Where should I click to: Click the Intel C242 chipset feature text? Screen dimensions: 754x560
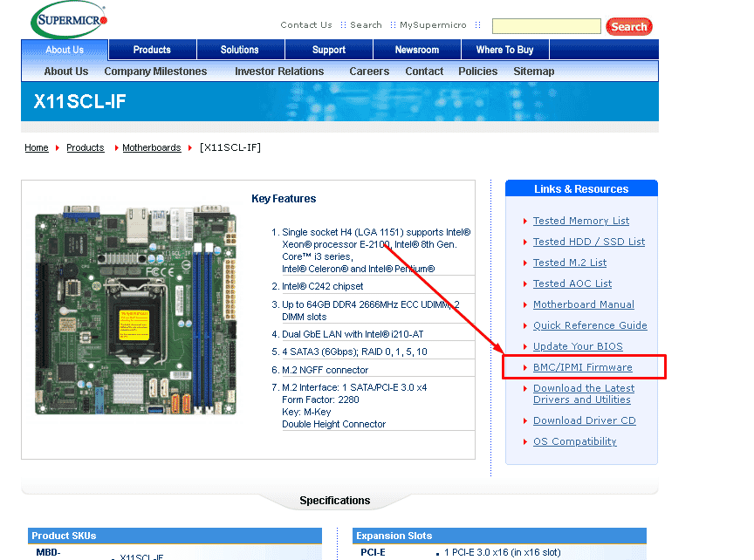pyautogui.click(x=322, y=286)
